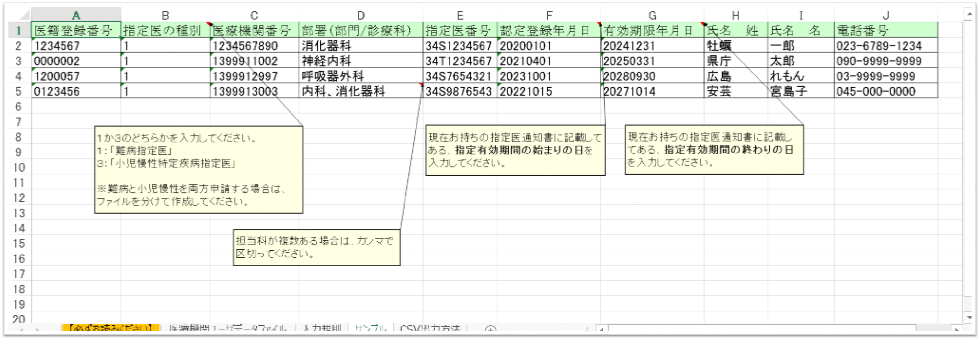The height and width of the screenshot is (340, 980).
Task: Select phone number 023-6789-1234 cell
Action: coord(886,45)
